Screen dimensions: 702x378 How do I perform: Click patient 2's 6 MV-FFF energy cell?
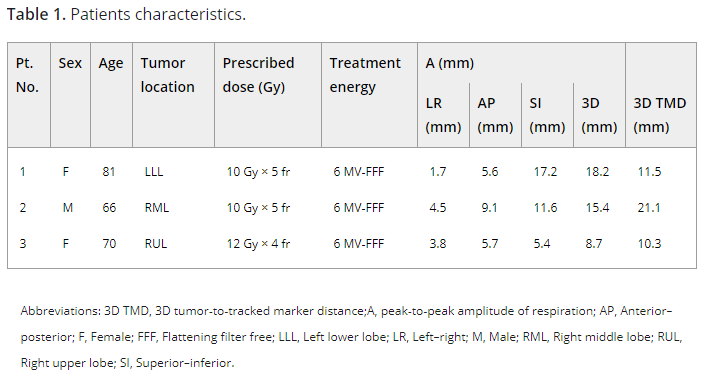tap(359, 207)
